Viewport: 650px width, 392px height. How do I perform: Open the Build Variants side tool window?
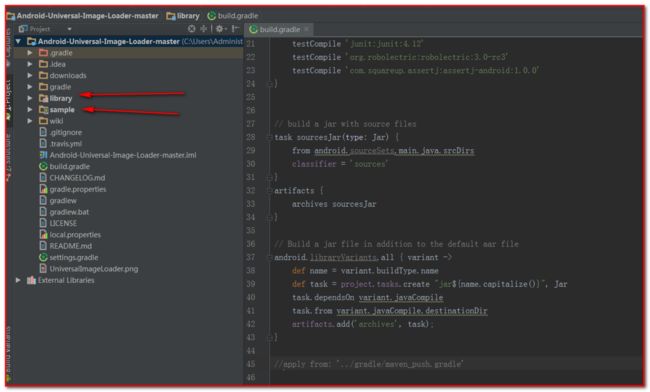(8, 354)
